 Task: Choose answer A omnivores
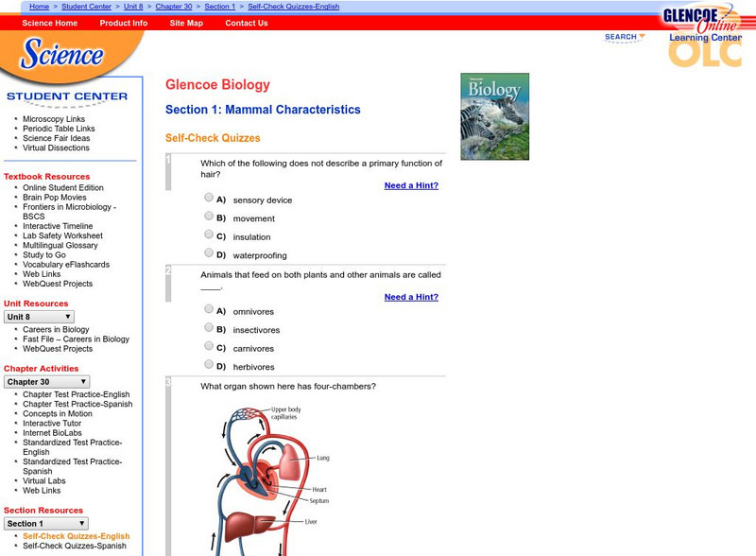(x=209, y=308)
